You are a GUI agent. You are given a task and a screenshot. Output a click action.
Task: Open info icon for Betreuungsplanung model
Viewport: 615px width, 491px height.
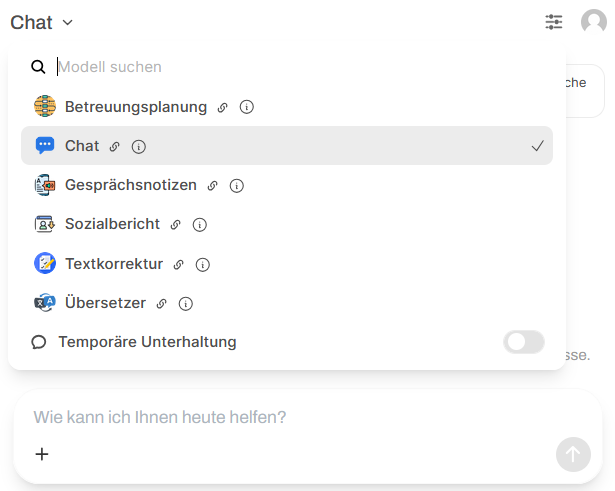click(247, 107)
